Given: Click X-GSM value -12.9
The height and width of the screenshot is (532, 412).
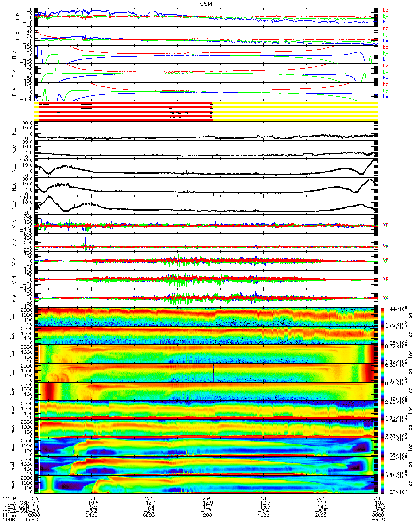Looking at the screenshot, I should click(205, 503).
